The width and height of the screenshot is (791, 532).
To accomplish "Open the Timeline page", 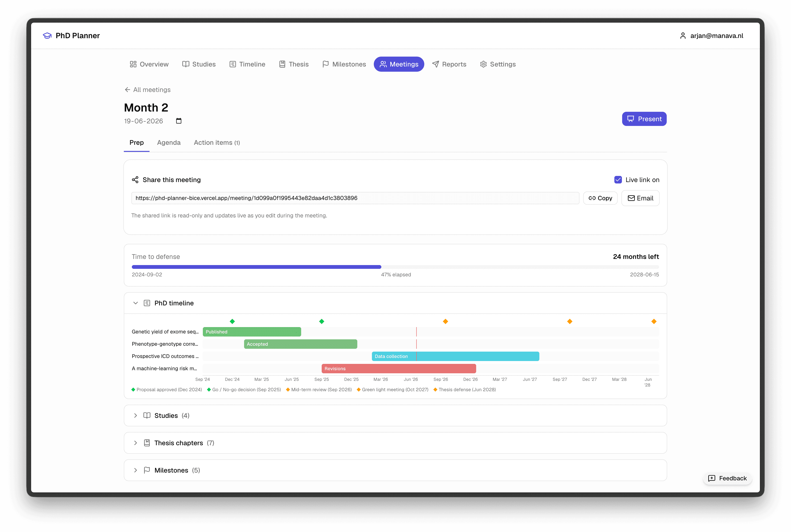I will [247, 64].
